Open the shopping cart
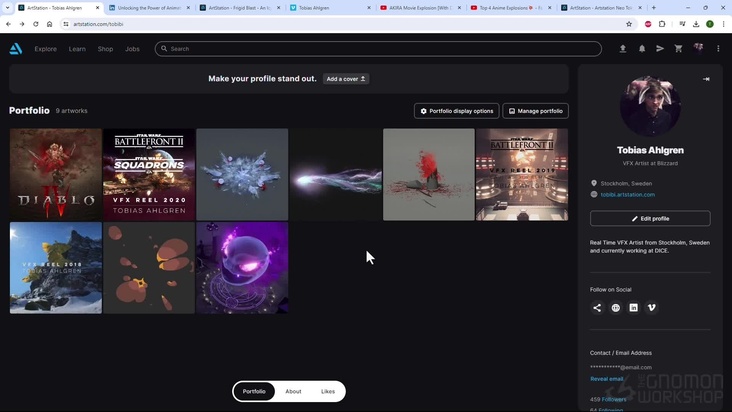732x412 pixels. tap(679, 48)
